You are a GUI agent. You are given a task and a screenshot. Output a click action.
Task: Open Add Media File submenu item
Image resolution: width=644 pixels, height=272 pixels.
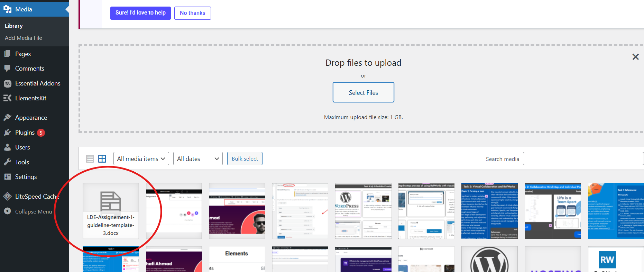pyautogui.click(x=24, y=38)
